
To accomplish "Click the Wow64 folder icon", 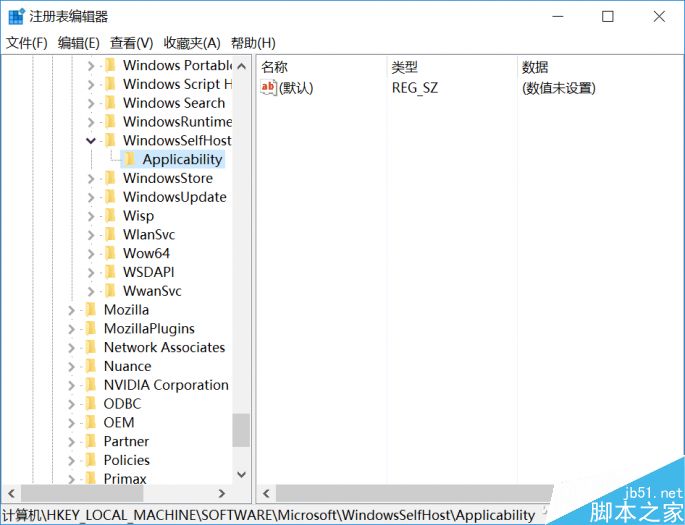I will point(110,253).
